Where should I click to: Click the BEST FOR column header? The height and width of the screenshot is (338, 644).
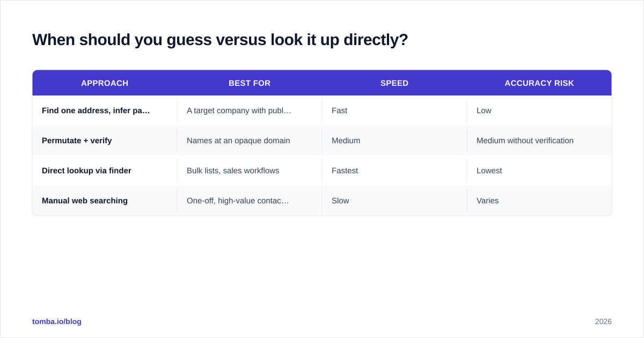pyautogui.click(x=250, y=83)
